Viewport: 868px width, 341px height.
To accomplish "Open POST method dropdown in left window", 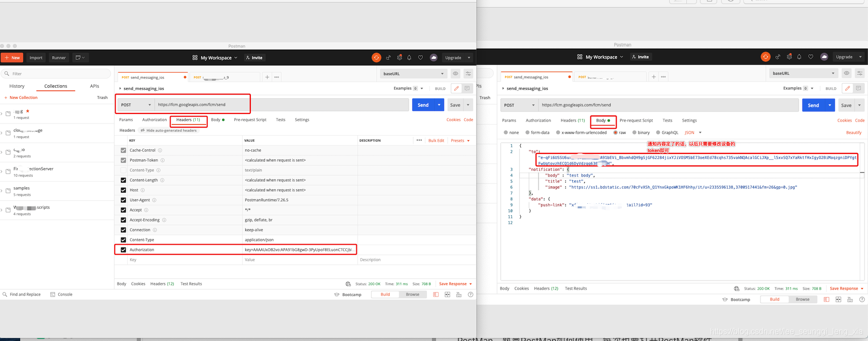I will click(x=136, y=105).
